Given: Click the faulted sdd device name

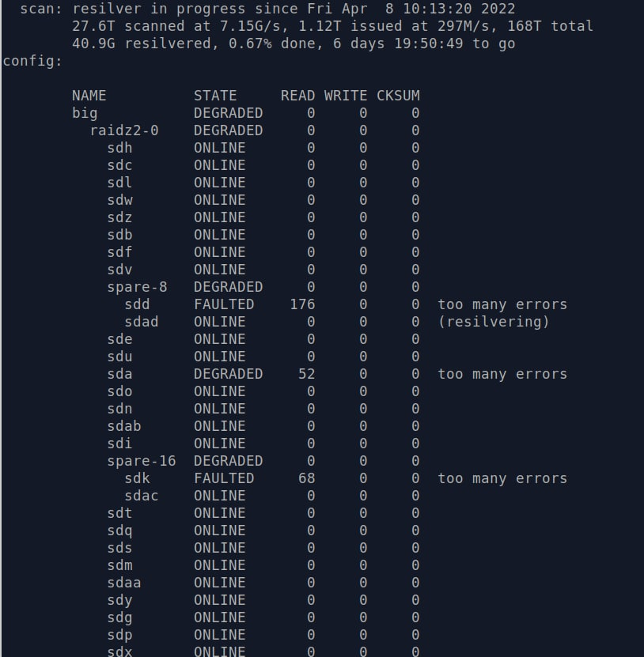Looking at the screenshot, I should click(x=137, y=304).
